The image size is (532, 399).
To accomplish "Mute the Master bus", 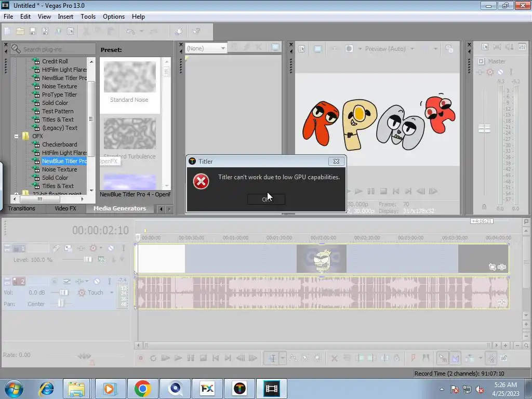I will coord(500,72).
